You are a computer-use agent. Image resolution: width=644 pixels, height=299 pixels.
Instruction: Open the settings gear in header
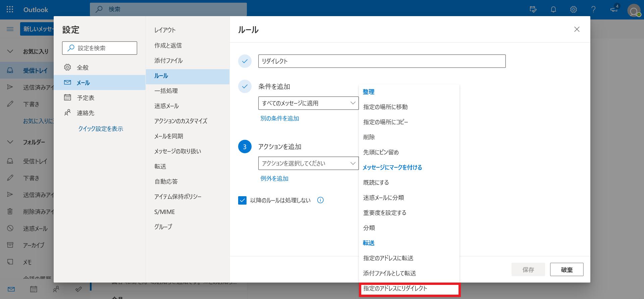tap(574, 9)
